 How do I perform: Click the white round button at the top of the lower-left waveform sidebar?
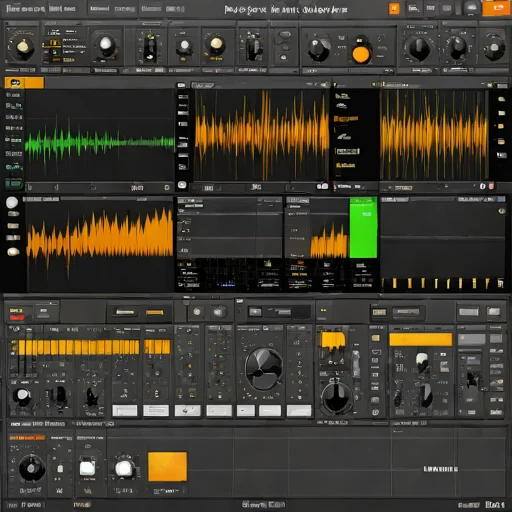[12, 202]
